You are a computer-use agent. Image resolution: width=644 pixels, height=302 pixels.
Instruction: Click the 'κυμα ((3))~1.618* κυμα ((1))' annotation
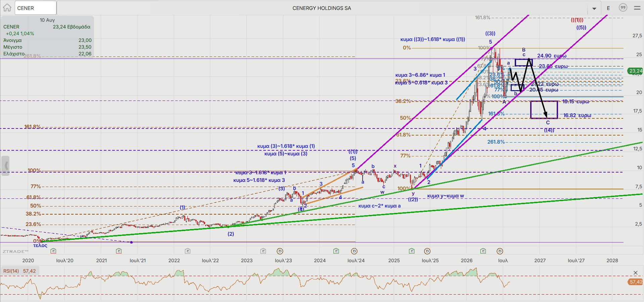pos(433,39)
